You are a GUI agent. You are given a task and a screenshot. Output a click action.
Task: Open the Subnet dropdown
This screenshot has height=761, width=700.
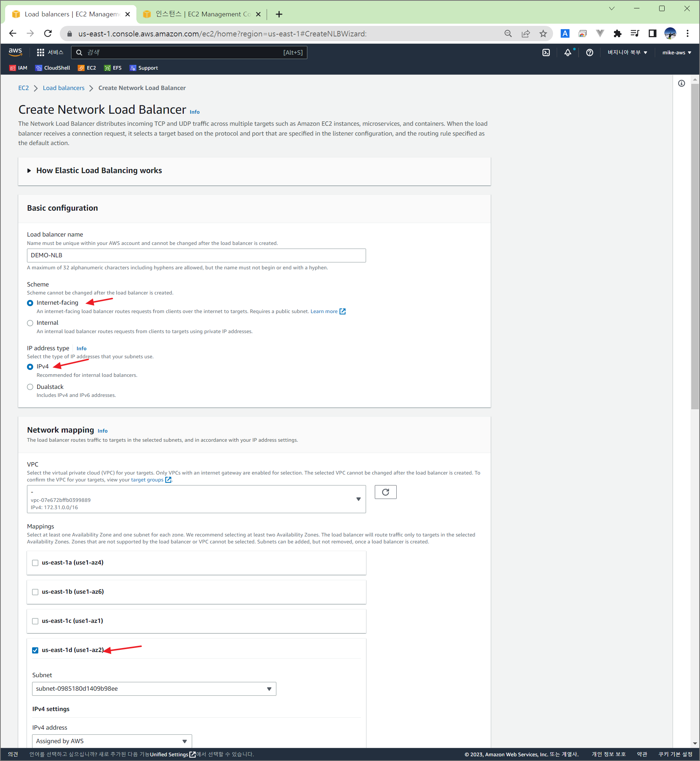pos(154,688)
